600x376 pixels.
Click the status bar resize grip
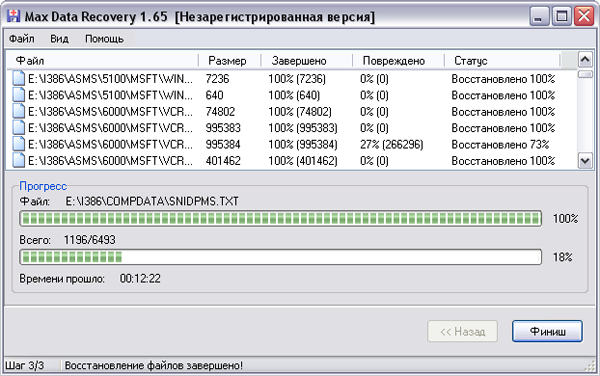[590, 366]
